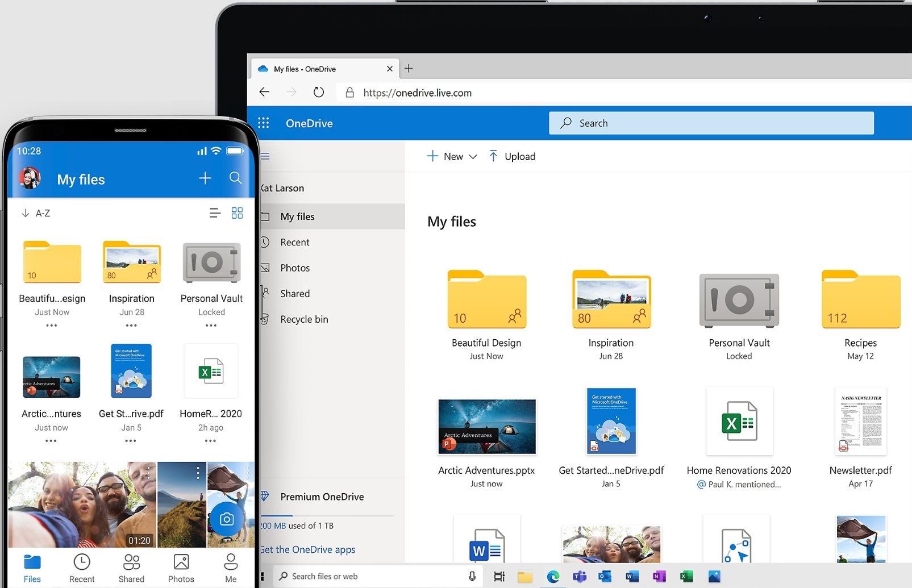Tap the camera upload button on the phone
Image resolution: width=912 pixels, height=588 pixels.
tap(227, 518)
